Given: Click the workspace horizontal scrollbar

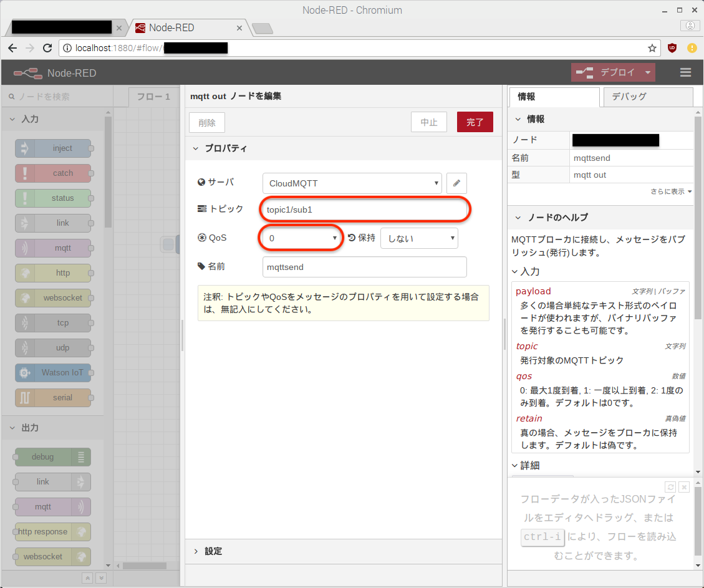Looking at the screenshot, I should (x=145, y=566).
